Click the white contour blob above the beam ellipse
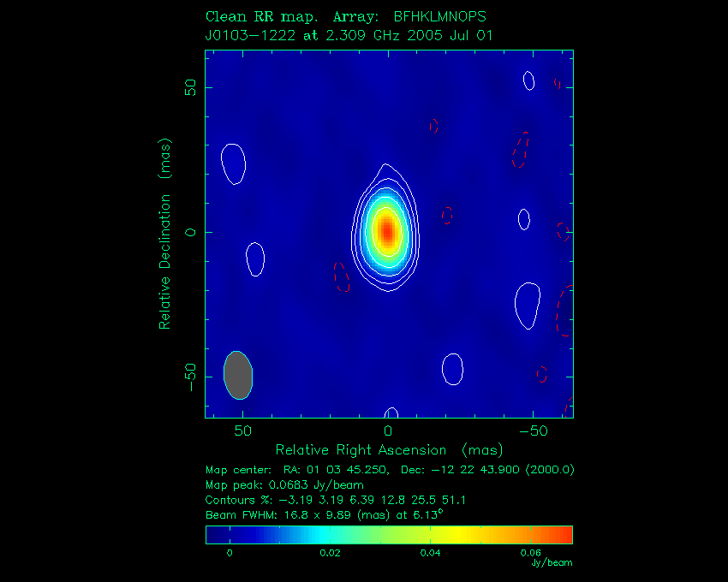728x582 pixels. [255, 259]
